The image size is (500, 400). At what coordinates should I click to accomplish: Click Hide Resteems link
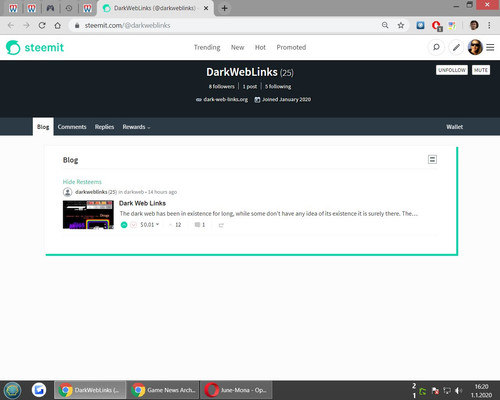tap(82, 182)
